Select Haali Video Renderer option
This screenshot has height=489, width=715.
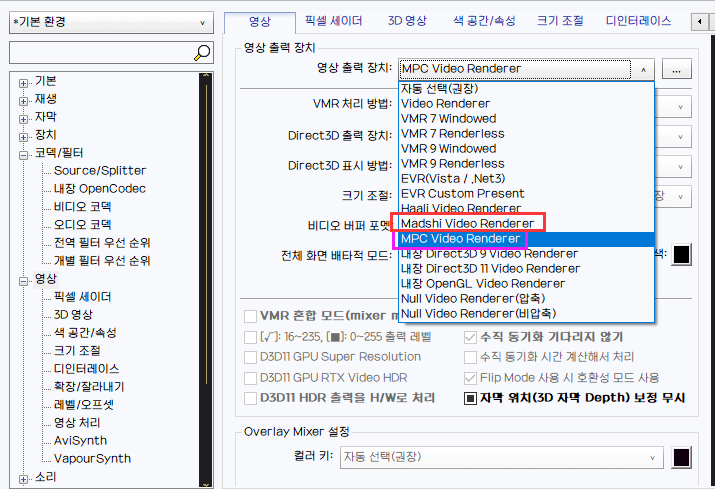pyautogui.click(x=527, y=208)
